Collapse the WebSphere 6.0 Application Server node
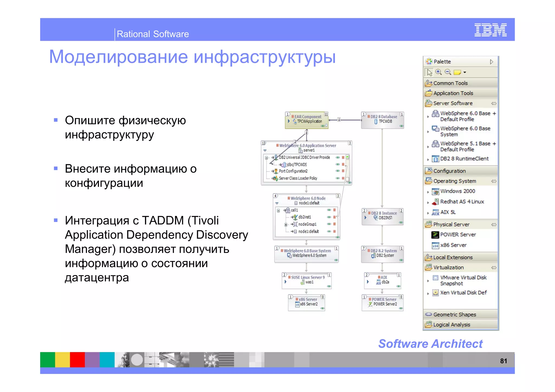The image size is (555, 392). (265, 151)
